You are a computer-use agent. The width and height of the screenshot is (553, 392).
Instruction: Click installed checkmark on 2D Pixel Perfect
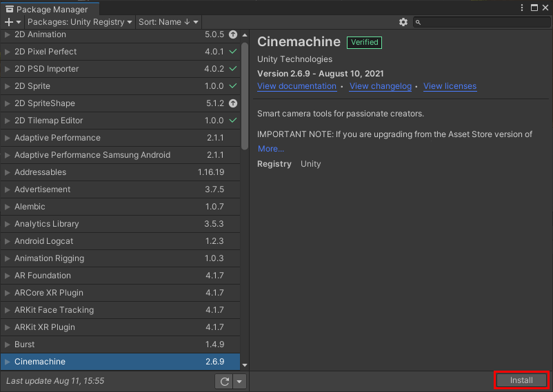[x=233, y=52]
